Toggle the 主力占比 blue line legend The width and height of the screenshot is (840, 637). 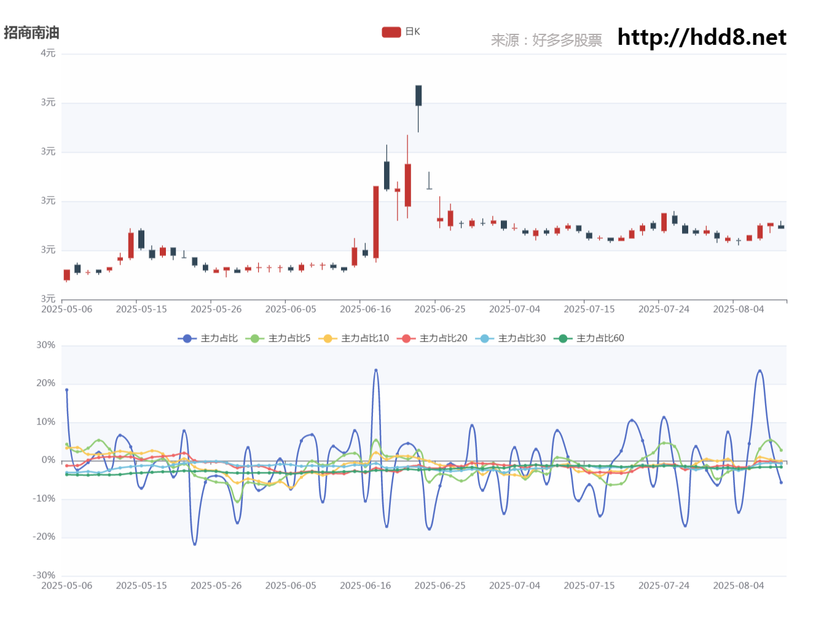208,338
